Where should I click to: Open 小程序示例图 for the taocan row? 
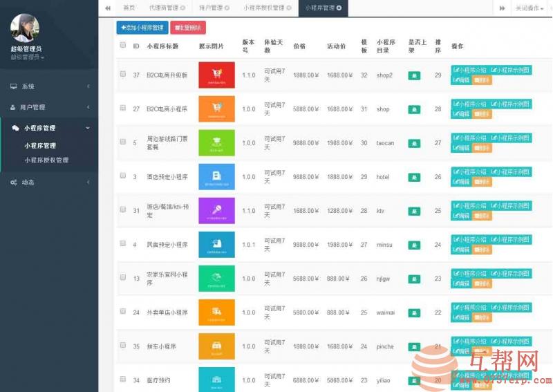pyautogui.click(x=511, y=138)
